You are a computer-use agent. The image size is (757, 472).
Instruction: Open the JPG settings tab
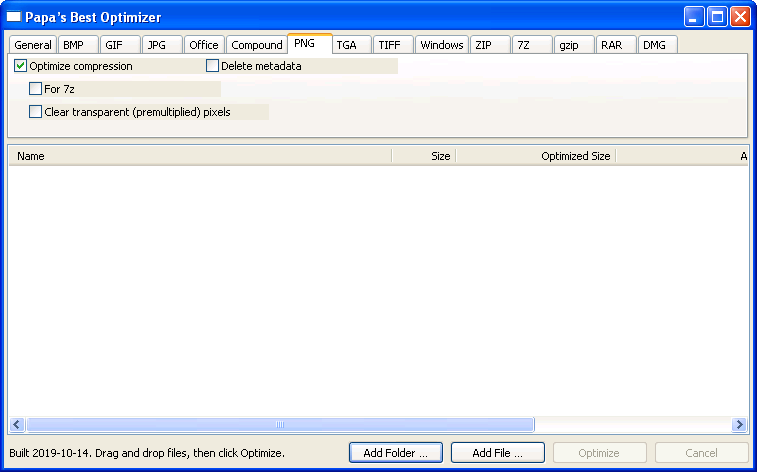click(x=157, y=45)
